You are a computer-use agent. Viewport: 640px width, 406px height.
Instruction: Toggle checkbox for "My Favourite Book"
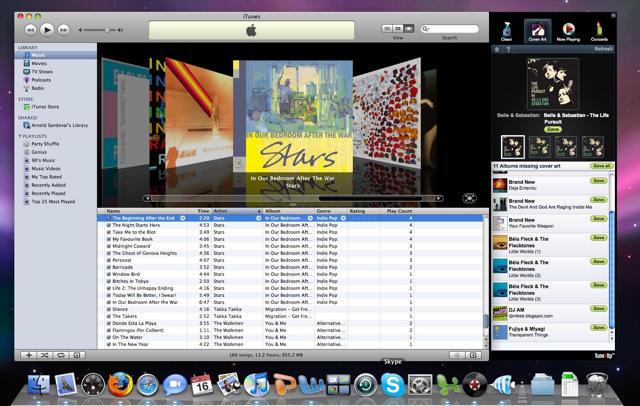(110, 239)
